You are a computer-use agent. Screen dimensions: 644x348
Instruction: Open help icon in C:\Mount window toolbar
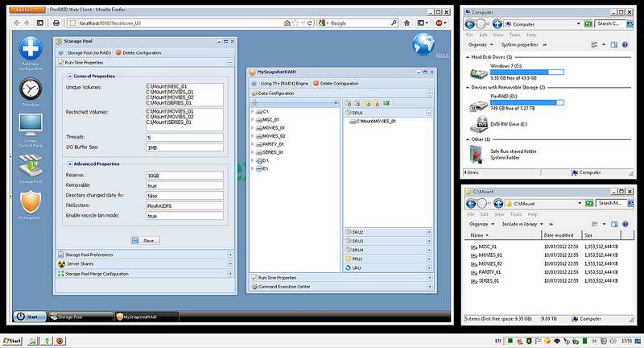click(625, 224)
